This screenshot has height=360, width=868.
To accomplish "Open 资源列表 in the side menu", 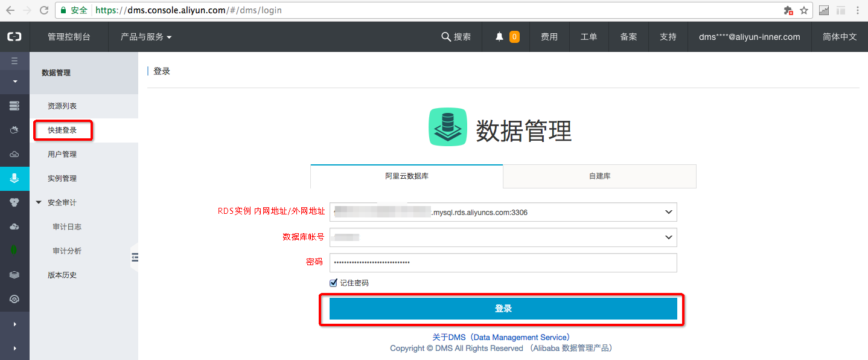I will coord(62,106).
